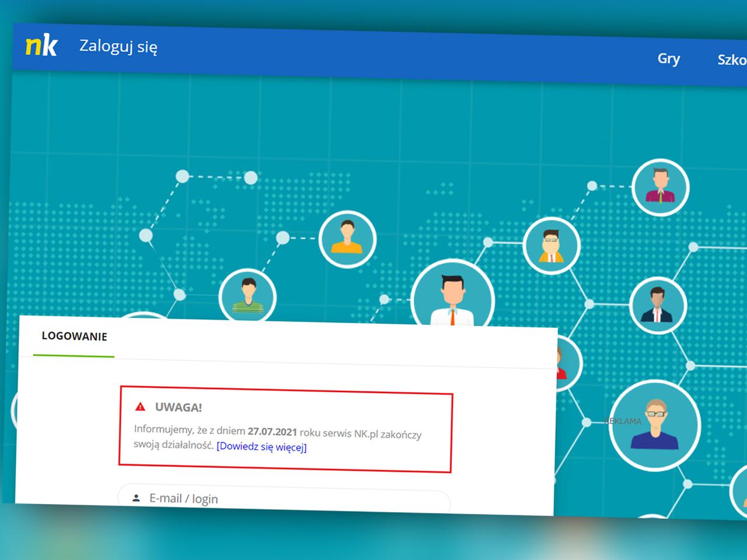Follow the Dowiedz się więcej link

click(x=261, y=447)
